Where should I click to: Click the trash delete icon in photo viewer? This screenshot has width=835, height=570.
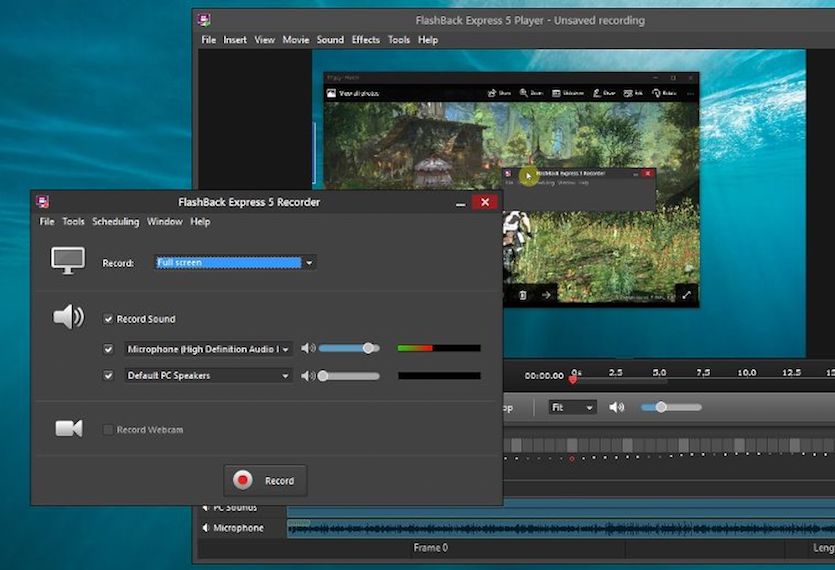pyautogui.click(x=523, y=295)
